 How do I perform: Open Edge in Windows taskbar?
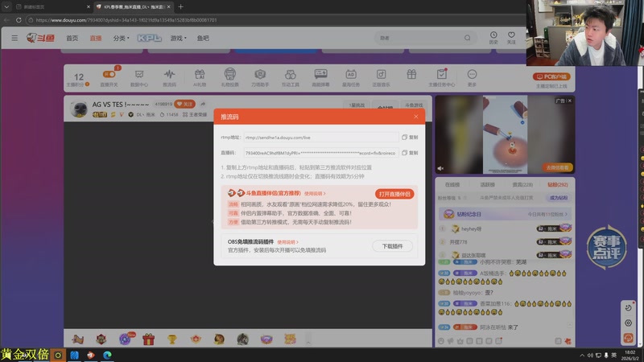coord(107,355)
